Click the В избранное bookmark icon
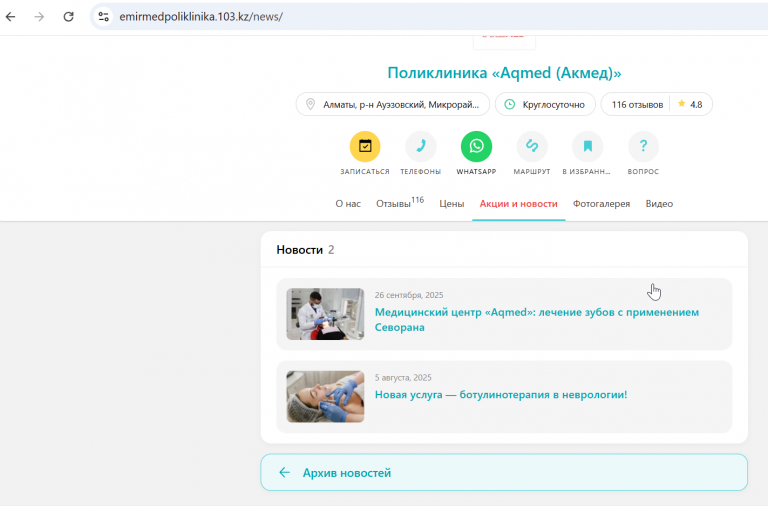Viewport: 768px width, 506px height. click(x=587, y=146)
